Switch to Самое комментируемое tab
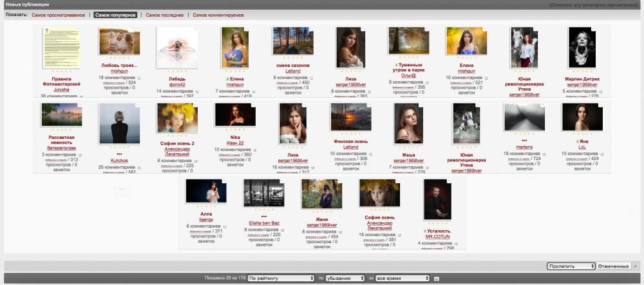This screenshot has height=285, width=644. pyautogui.click(x=218, y=15)
